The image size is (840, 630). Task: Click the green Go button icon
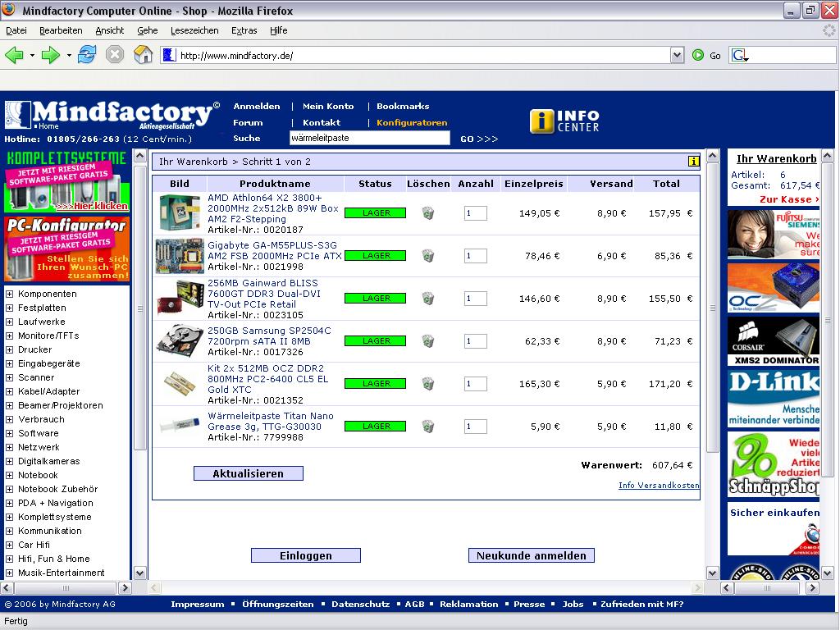click(x=697, y=55)
